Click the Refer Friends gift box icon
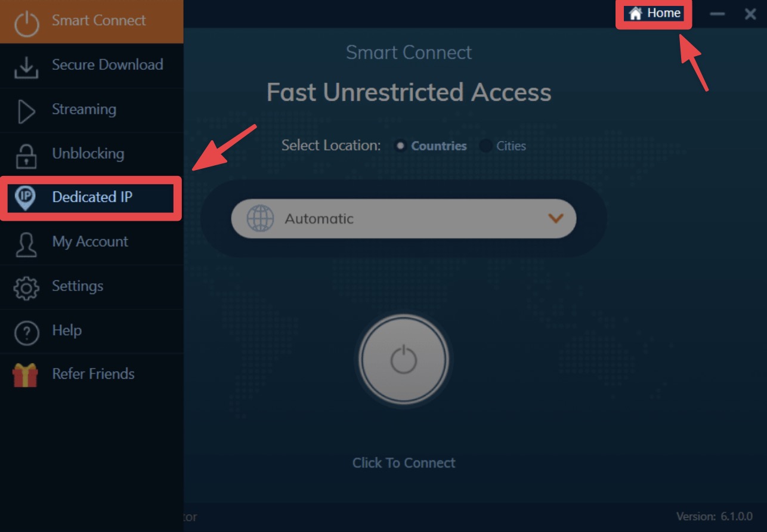767x532 pixels. (25, 375)
